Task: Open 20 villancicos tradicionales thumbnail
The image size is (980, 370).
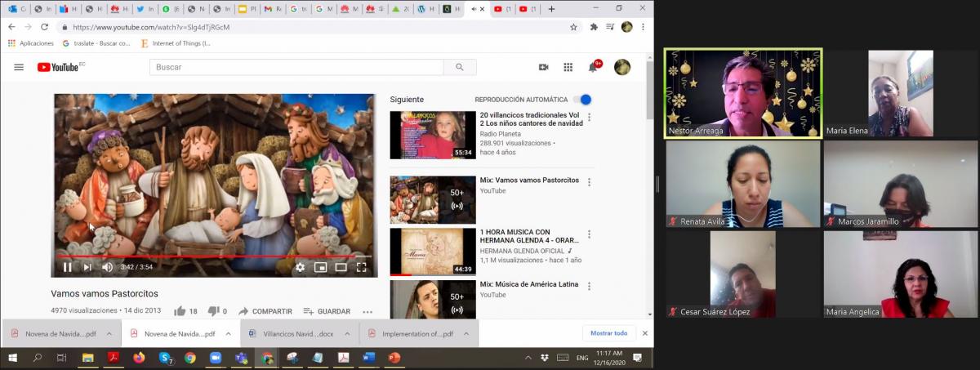Action: pyautogui.click(x=432, y=135)
